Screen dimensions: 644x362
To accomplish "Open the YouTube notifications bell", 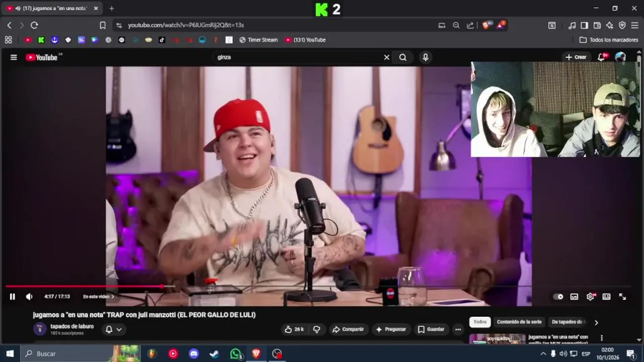I will point(602,57).
